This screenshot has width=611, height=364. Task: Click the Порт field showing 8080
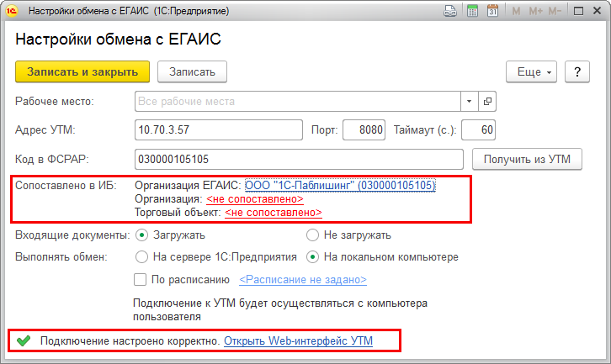click(x=364, y=129)
